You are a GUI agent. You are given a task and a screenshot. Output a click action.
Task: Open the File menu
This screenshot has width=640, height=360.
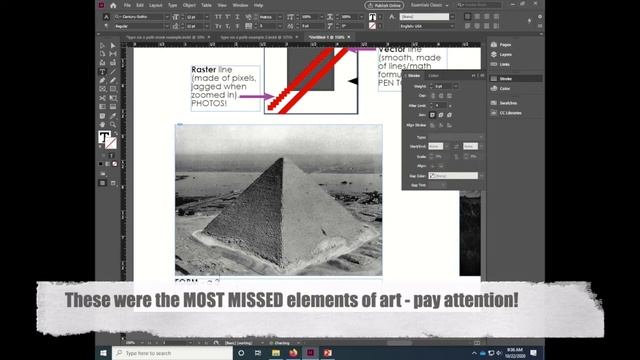(x=127, y=5)
